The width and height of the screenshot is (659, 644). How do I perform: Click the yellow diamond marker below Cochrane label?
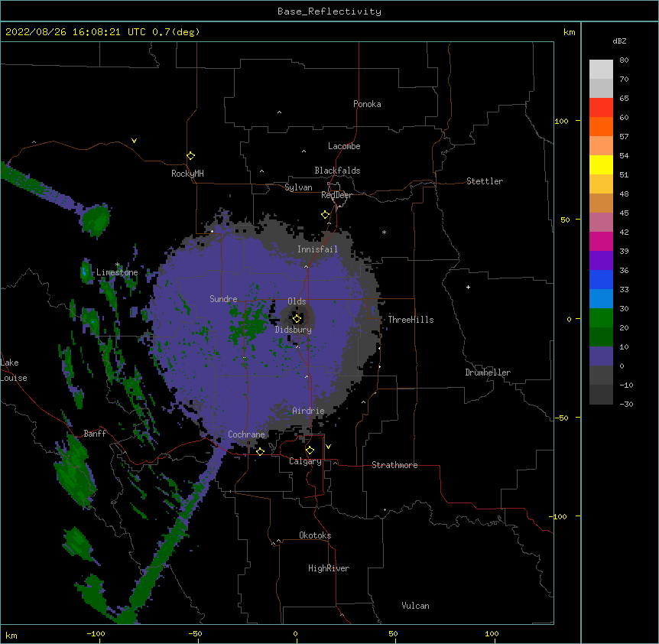pos(260,451)
